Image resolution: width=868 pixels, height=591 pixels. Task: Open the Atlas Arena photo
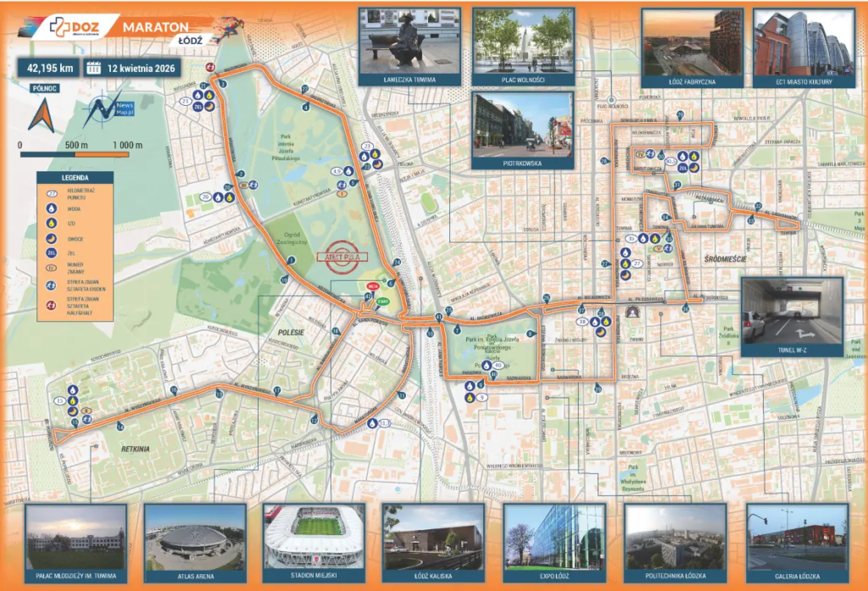click(x=195, y=536)
